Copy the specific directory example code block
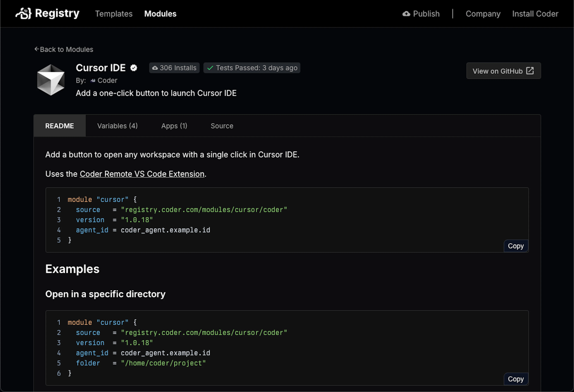The image size is (574, 392). [516, 379]
